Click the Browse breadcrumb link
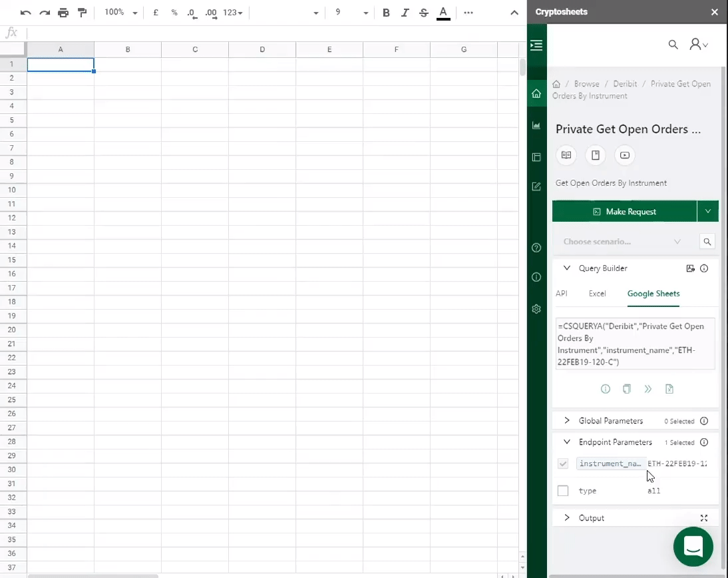Screen dimensions: 728x578 [x=586, y=84]
